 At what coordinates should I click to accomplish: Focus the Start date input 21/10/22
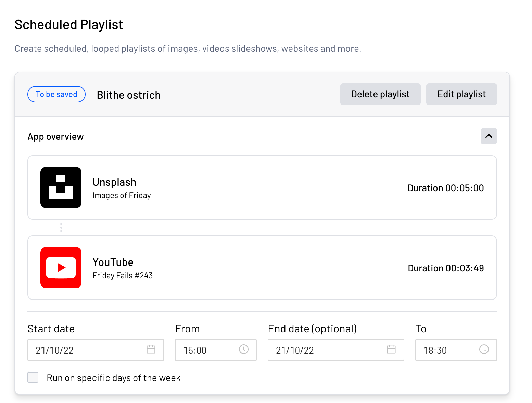(96, 350)
